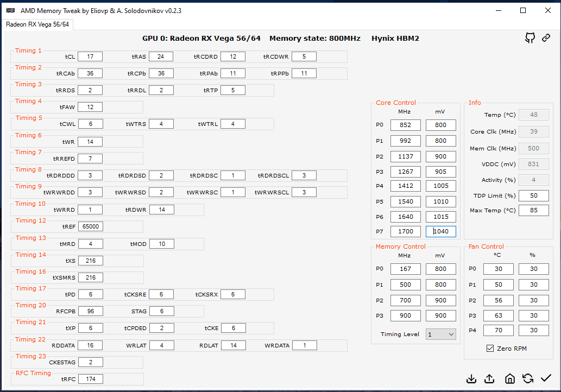The height and width of the screenshot is (392, 561).
Task: Click the tRPAb input box
Action: point(233,73)
